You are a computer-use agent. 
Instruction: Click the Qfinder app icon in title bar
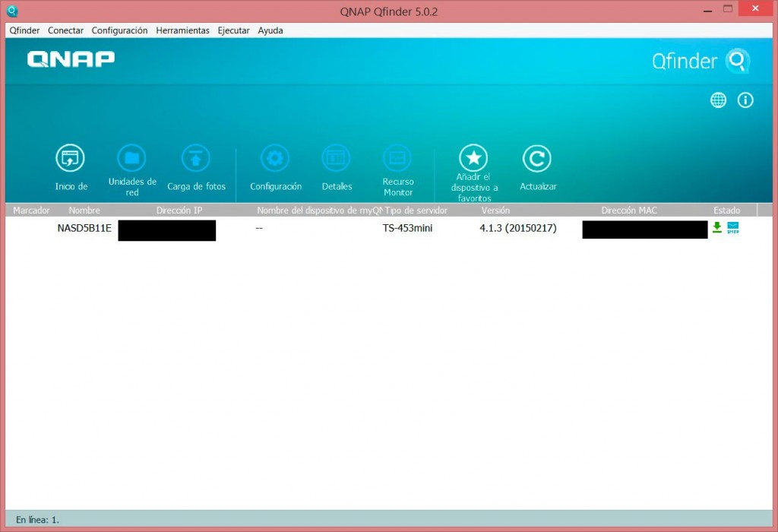pos(12,11)
